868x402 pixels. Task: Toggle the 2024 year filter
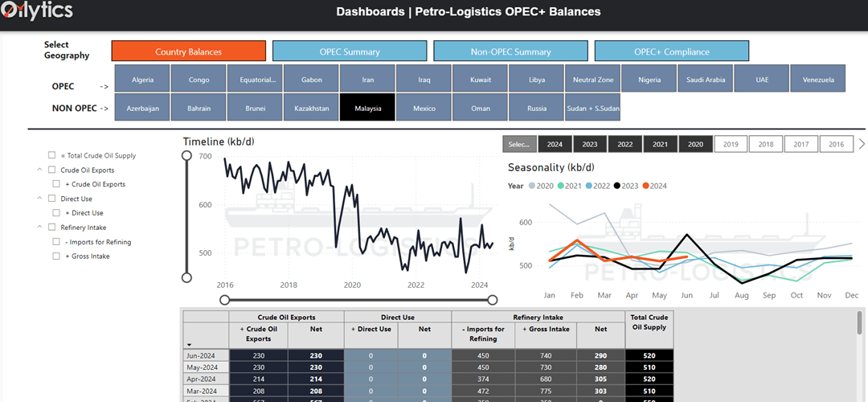[x=555, y=144]
